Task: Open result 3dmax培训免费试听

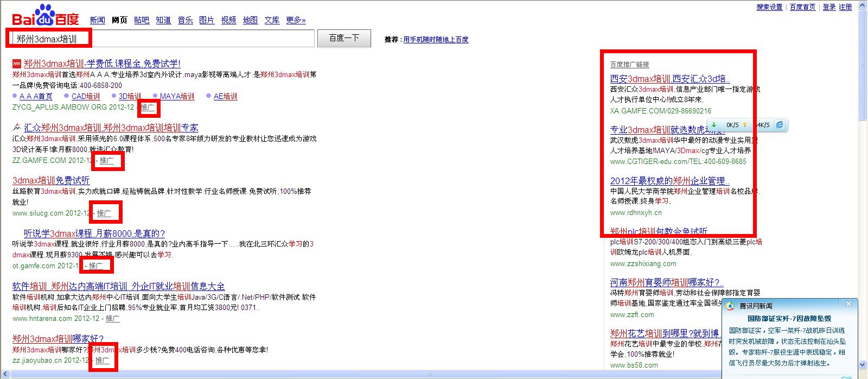Action: 51,180
